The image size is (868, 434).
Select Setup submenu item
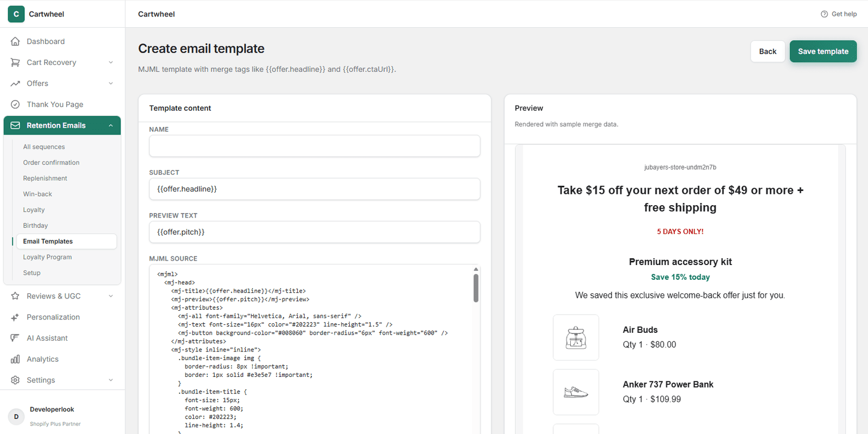coord(67,273)
